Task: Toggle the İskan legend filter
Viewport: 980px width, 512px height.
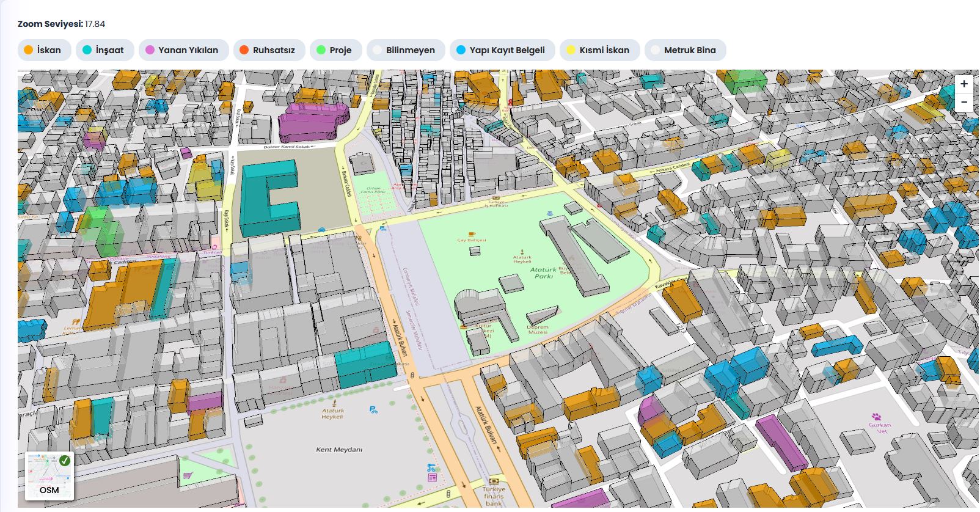Action: [44, 50]
